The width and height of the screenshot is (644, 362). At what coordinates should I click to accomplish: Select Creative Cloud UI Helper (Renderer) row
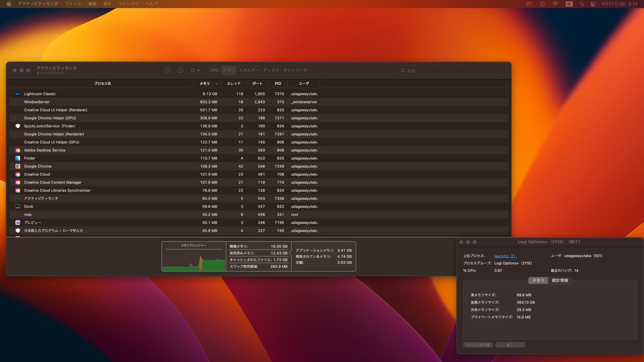click(258, 110)
